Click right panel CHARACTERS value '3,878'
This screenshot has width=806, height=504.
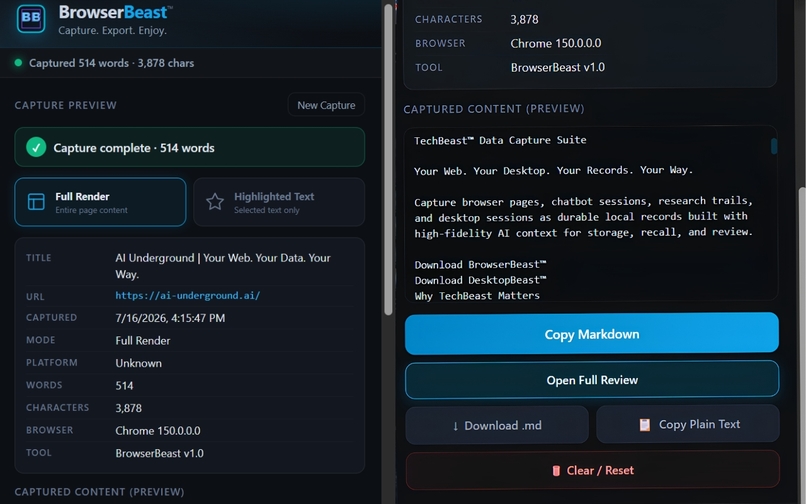tap(524, 20)
